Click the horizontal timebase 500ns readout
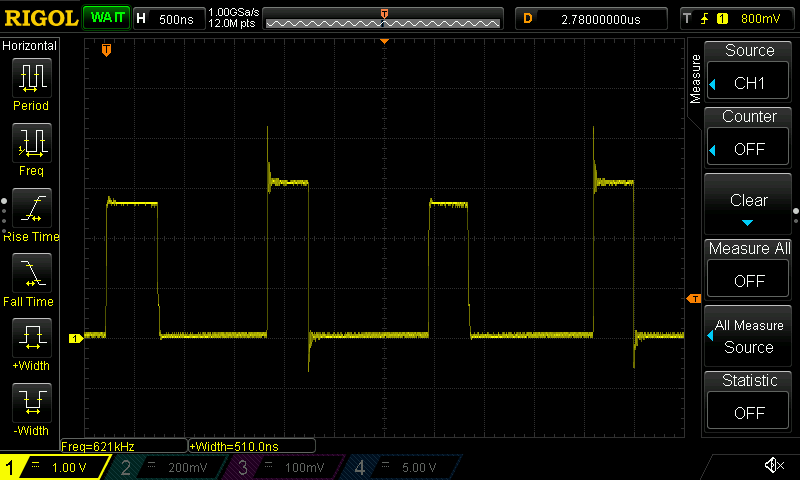Image resolution: width=800 pixels, height=480 pixels. coord(170,19)
